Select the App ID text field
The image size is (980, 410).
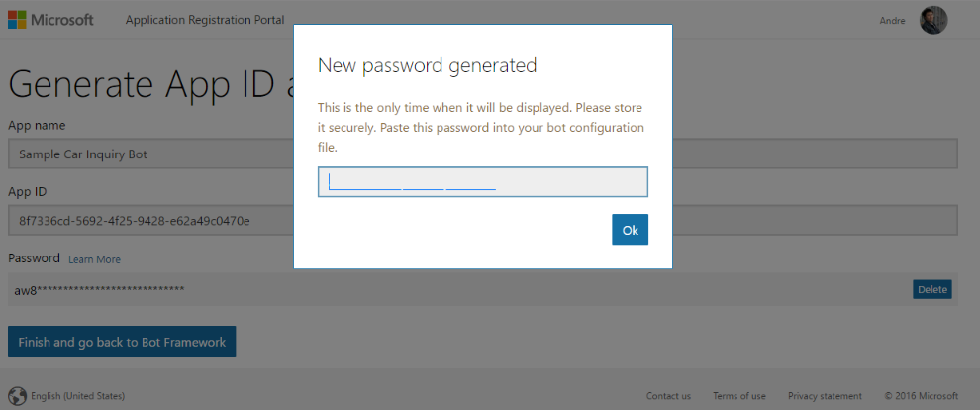[x=148, y=220]
